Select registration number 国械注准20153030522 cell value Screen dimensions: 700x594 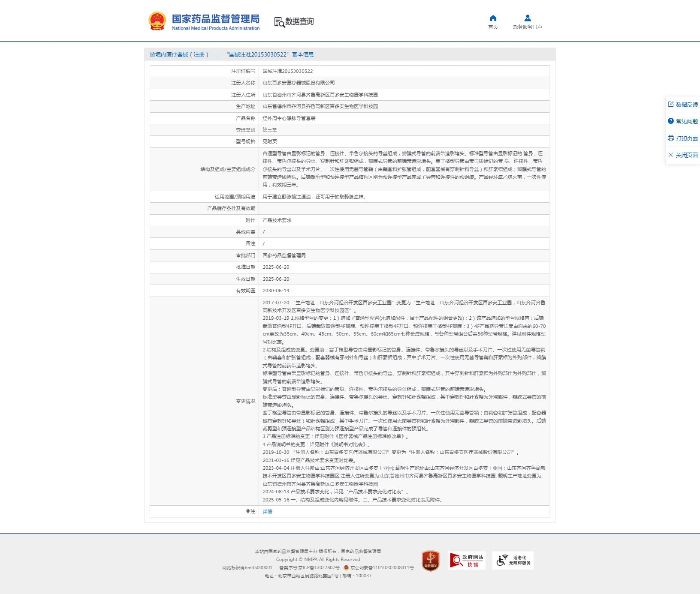288,71
